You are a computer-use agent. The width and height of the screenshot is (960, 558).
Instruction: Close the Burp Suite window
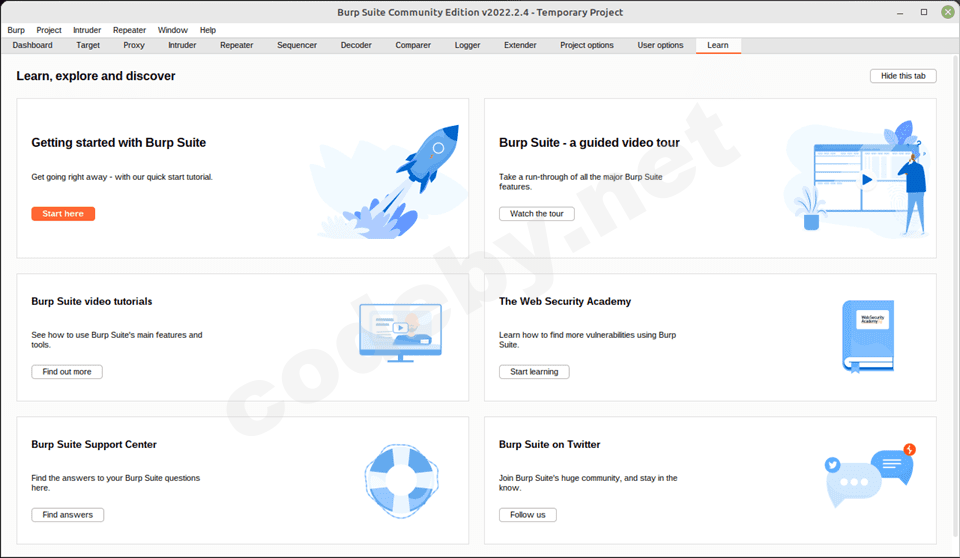(948, 12)
